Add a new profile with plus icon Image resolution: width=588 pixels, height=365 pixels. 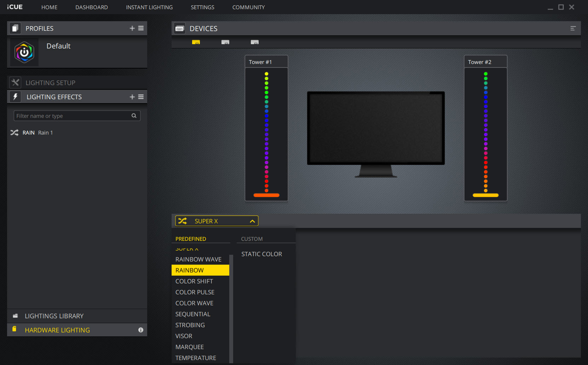click(x=132, y=28)
